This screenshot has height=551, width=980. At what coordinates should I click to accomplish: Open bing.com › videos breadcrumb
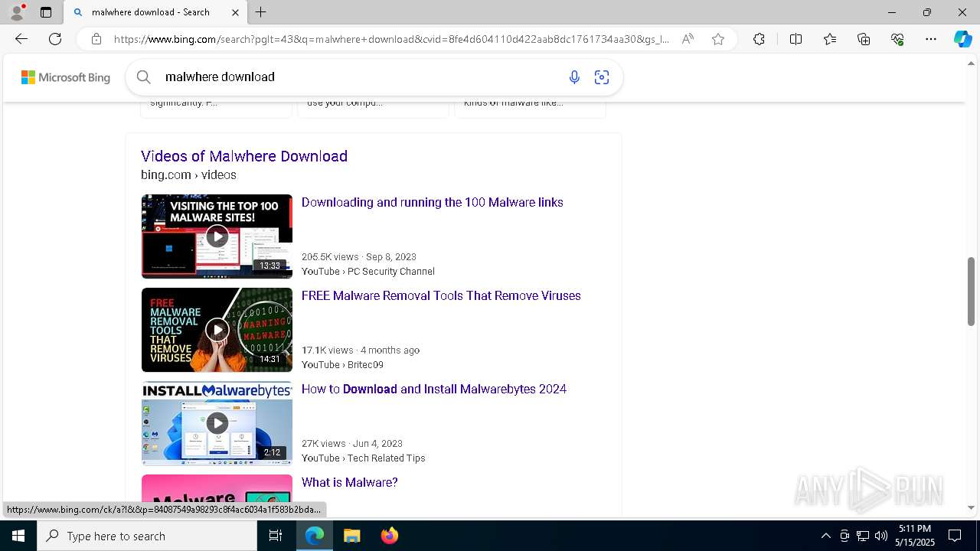(x=188, y=175)
